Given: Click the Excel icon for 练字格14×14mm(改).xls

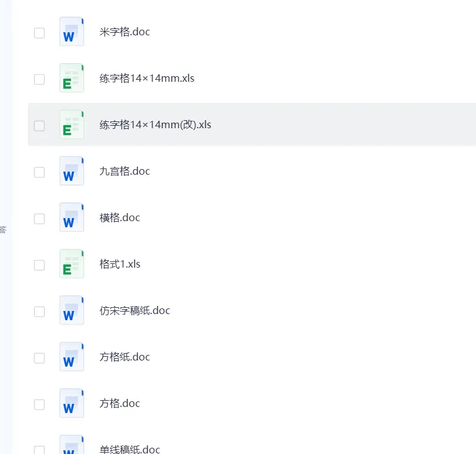Looking at the screenshot, I should (72, 124).
